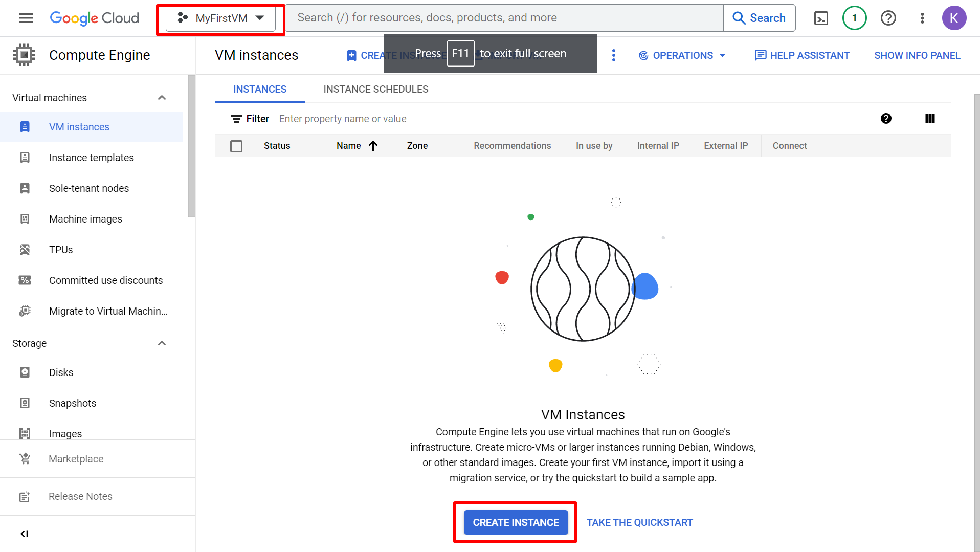Open Images in sidebar
The width and height of the screenshot is (980, 552).
point(92,432)
